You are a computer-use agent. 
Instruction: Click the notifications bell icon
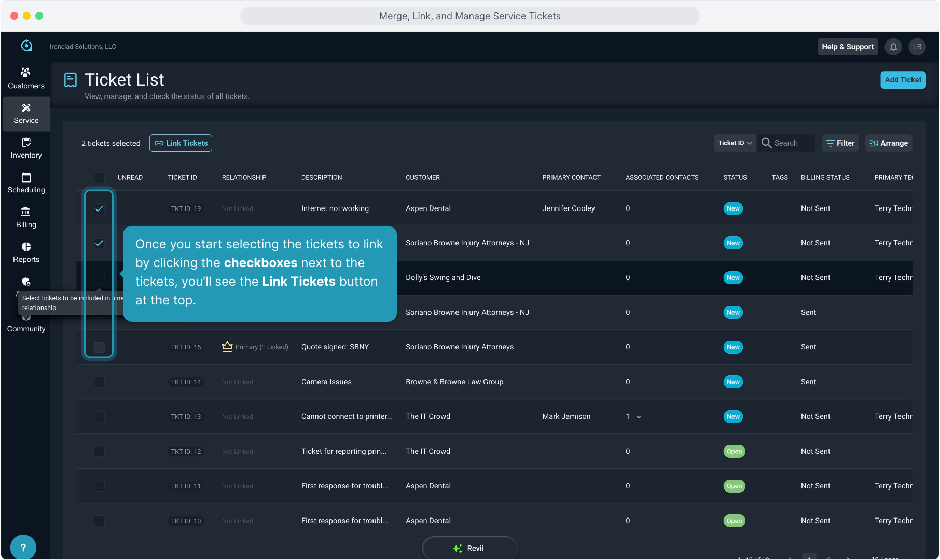(893, 47)
